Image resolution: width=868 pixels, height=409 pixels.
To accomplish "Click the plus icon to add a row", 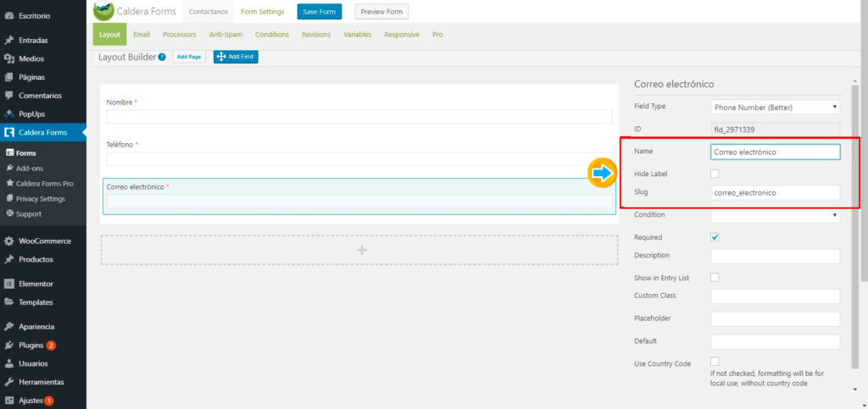I will point(361,250).
